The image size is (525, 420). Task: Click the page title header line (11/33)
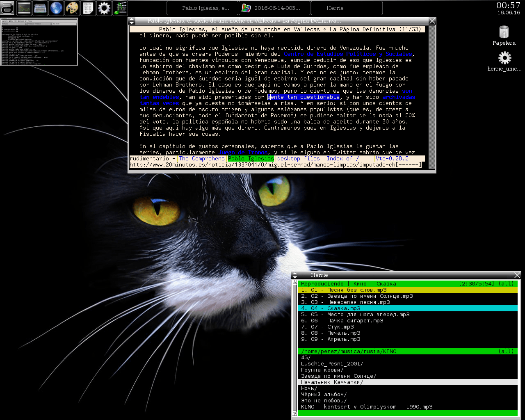click(277, 30)
